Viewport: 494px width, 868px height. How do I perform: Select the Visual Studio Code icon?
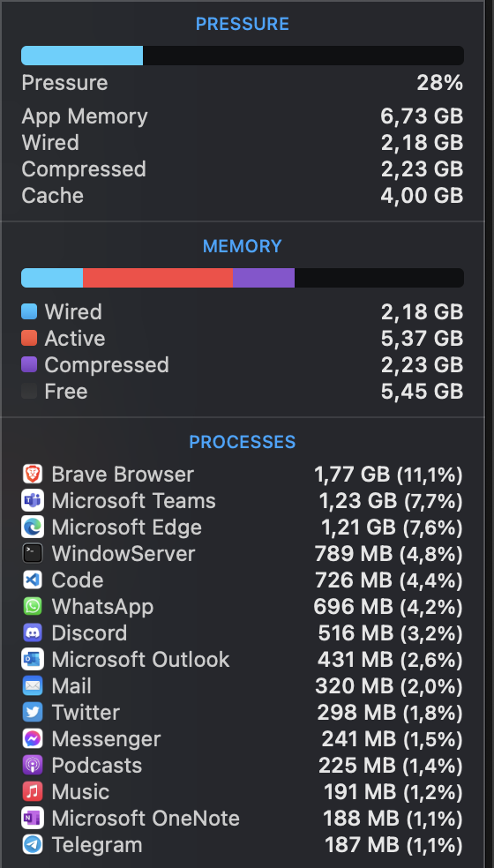tap(33, 580)
